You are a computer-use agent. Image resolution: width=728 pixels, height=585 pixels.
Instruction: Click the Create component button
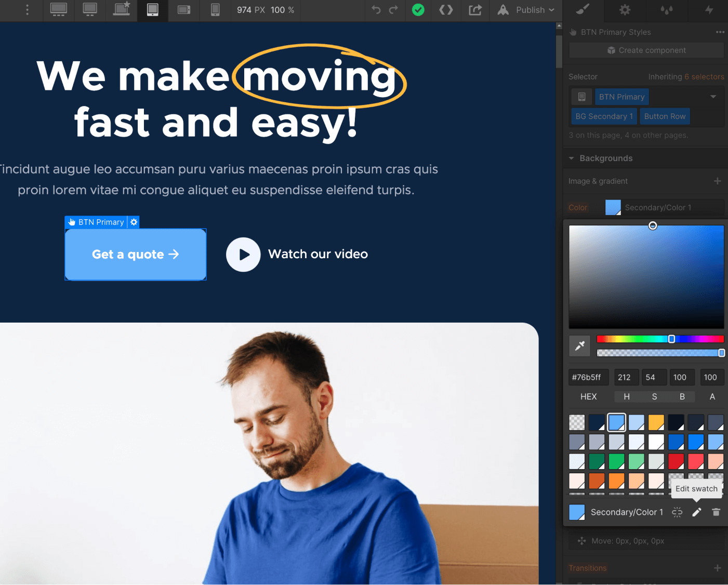[646, 50]
